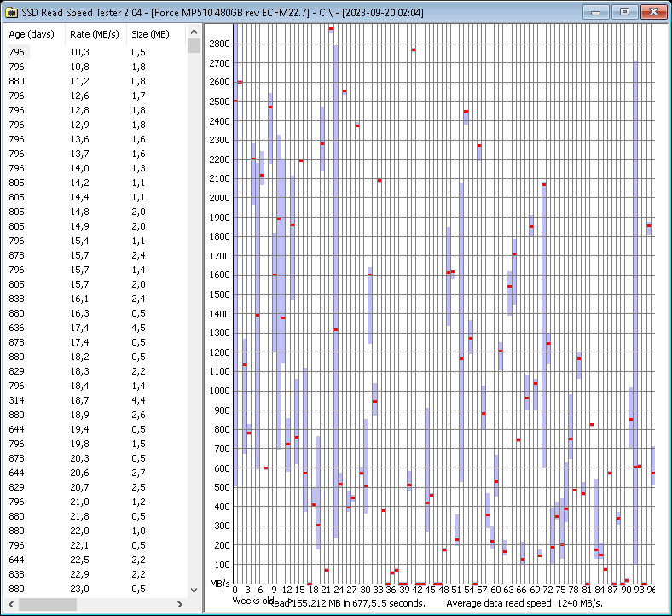This screenshot has width=672, height=616.
Task: Select row with rate 18,2
Action: pyautogui.click(x=96, y=357)
